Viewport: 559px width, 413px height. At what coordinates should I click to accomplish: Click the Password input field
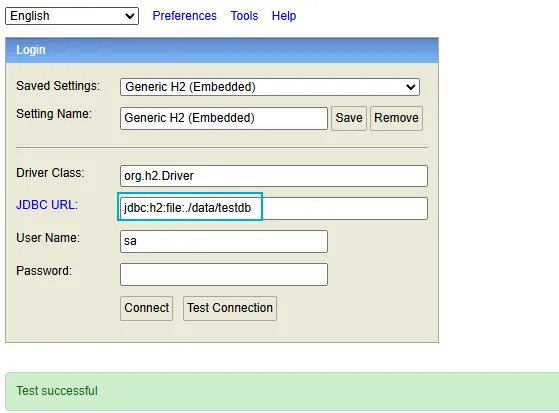[224, 275]
